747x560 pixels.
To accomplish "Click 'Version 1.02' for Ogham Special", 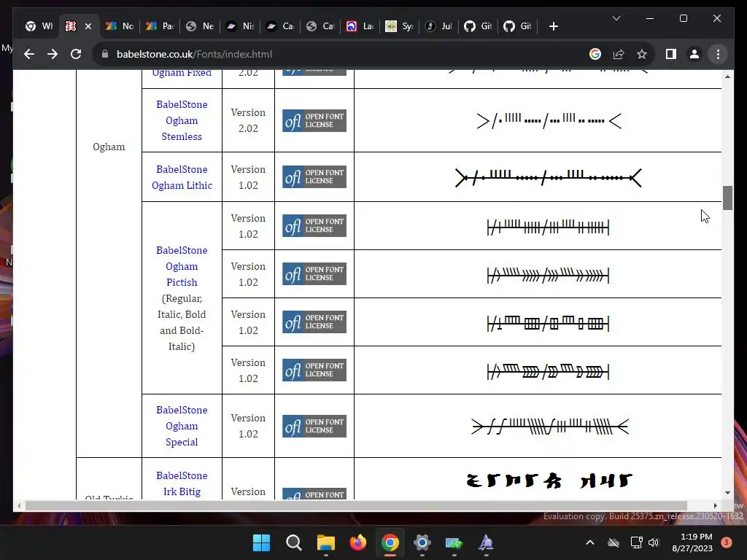I will click(x=248, y=426).
